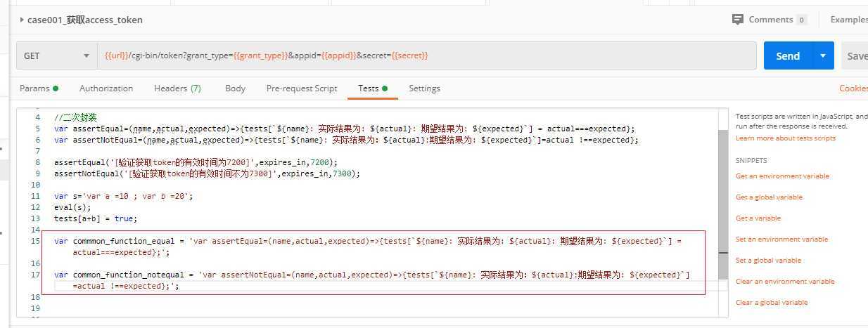Send the request
The height and width of the screenshot is (328, 868).
coord(788,55)
